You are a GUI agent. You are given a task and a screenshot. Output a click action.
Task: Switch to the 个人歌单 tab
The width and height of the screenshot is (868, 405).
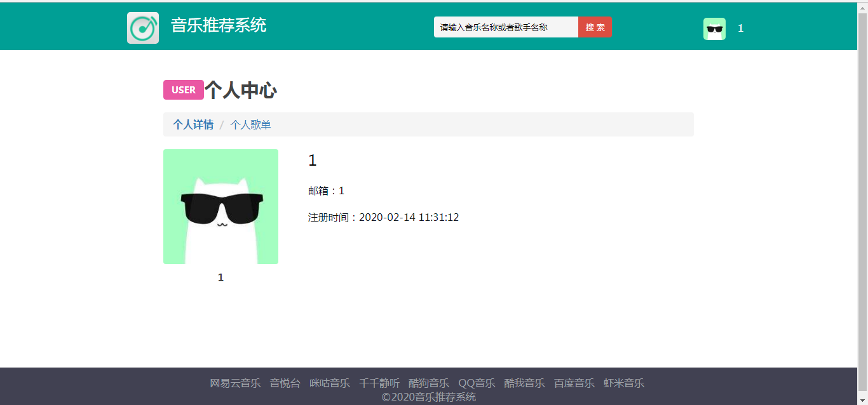(250, 125)
